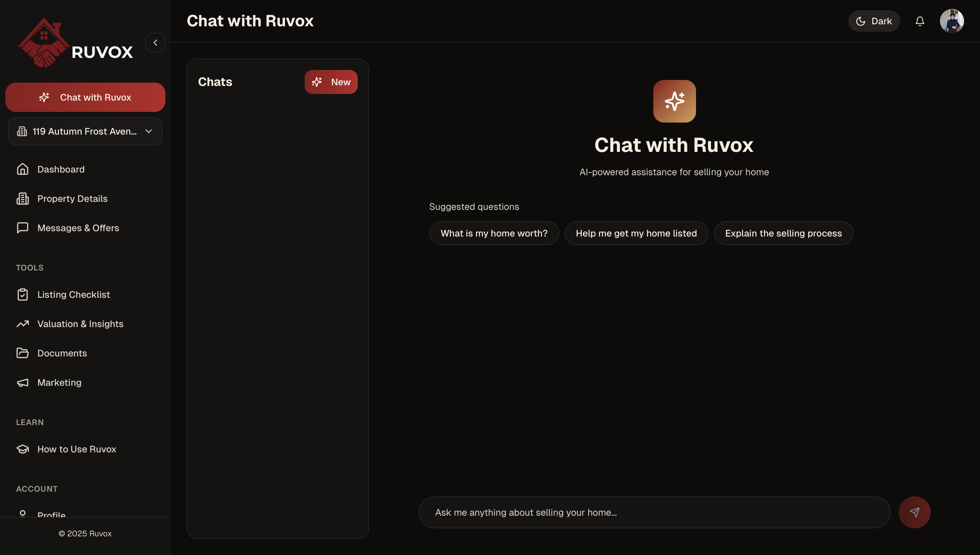Open the Listing Checklist tool
This screenshot has width=980, height=555.
[x=73, y=294]
